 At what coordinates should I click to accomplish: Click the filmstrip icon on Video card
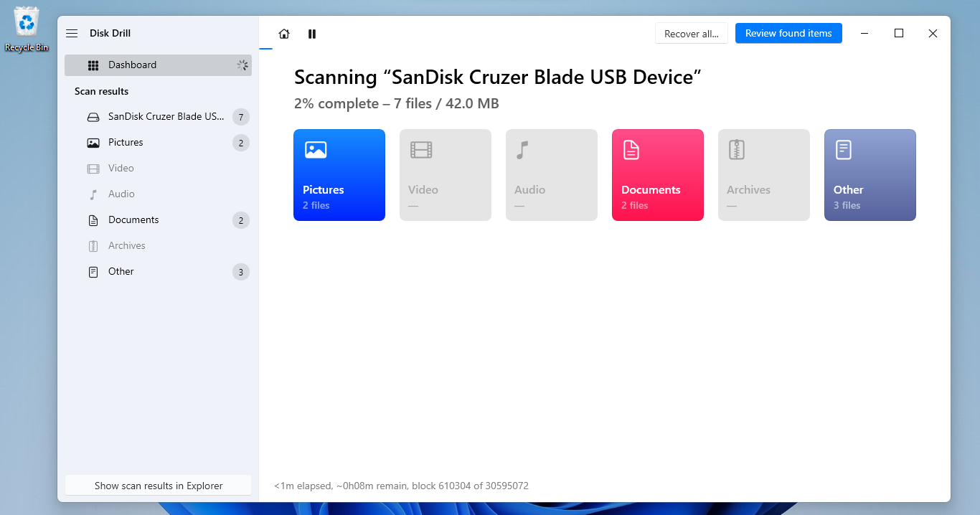click(421, 150)
